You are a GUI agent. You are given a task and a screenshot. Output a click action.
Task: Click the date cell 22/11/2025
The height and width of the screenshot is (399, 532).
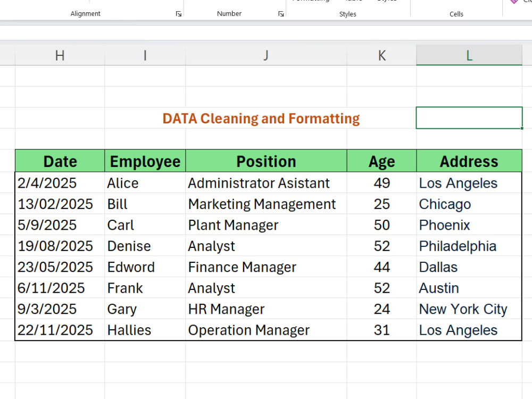tap(60, 330)
